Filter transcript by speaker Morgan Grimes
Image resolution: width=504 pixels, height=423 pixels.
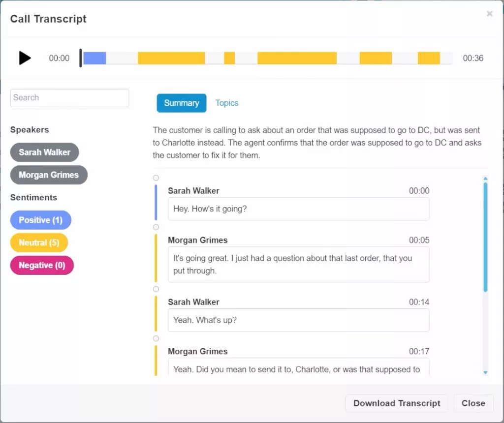[x=49, y=175]
